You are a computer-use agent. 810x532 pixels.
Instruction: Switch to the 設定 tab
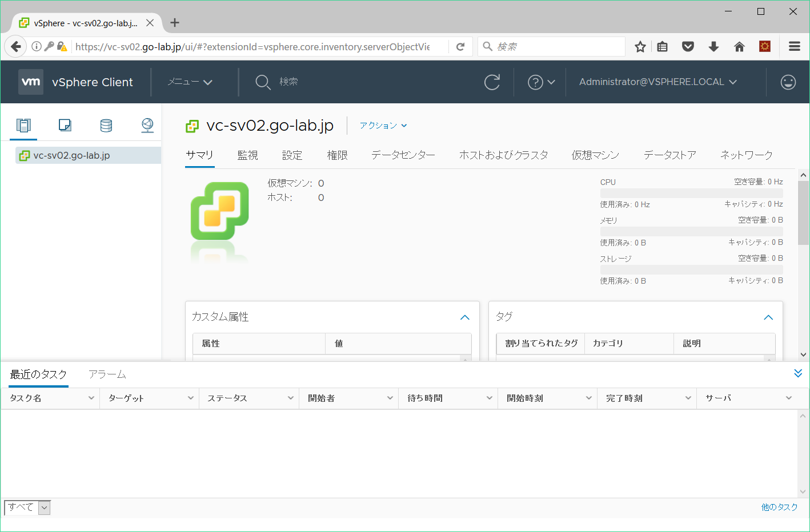292,155
